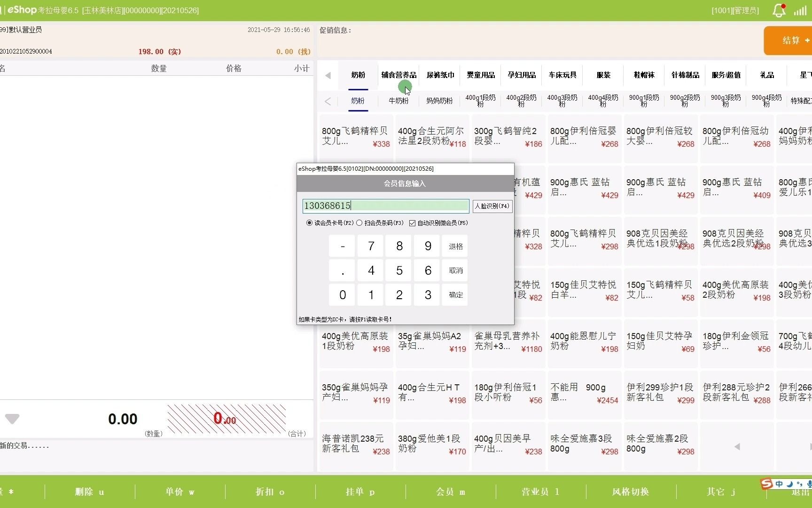Image resolution: width=812 pixels, height=508 pixels.
Task: Click 风格切换 style switch button
Action: click(x=631, y=492)
